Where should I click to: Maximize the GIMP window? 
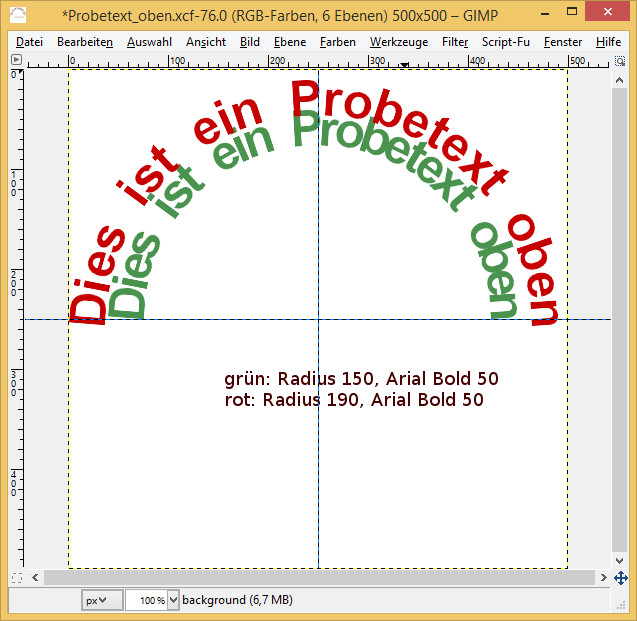click(572, 12)
